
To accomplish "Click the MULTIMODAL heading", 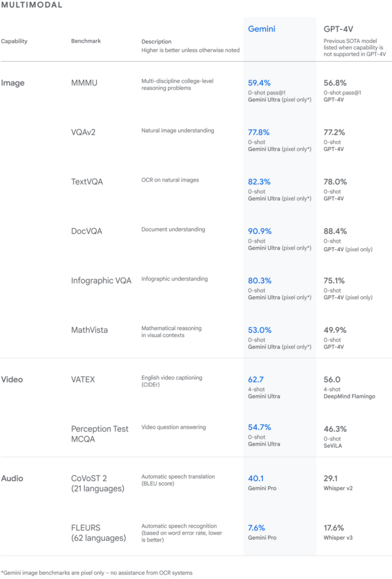I will pos(32,5).
